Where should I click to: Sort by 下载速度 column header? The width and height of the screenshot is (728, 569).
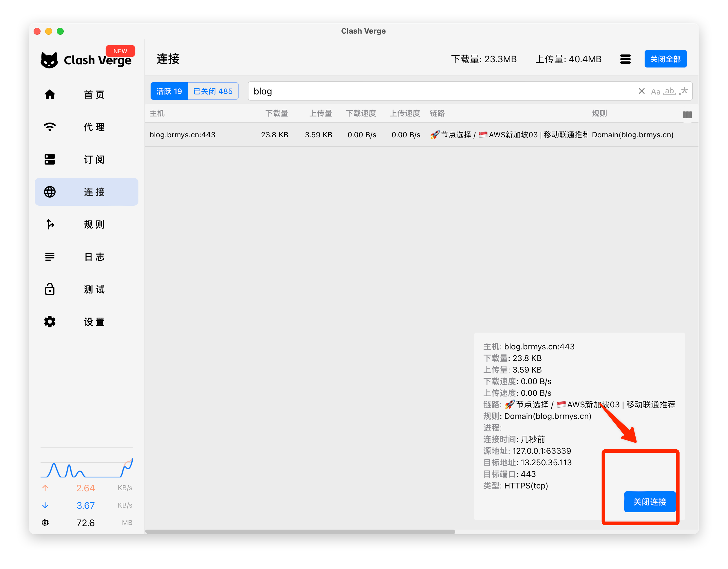coord(361,113)
